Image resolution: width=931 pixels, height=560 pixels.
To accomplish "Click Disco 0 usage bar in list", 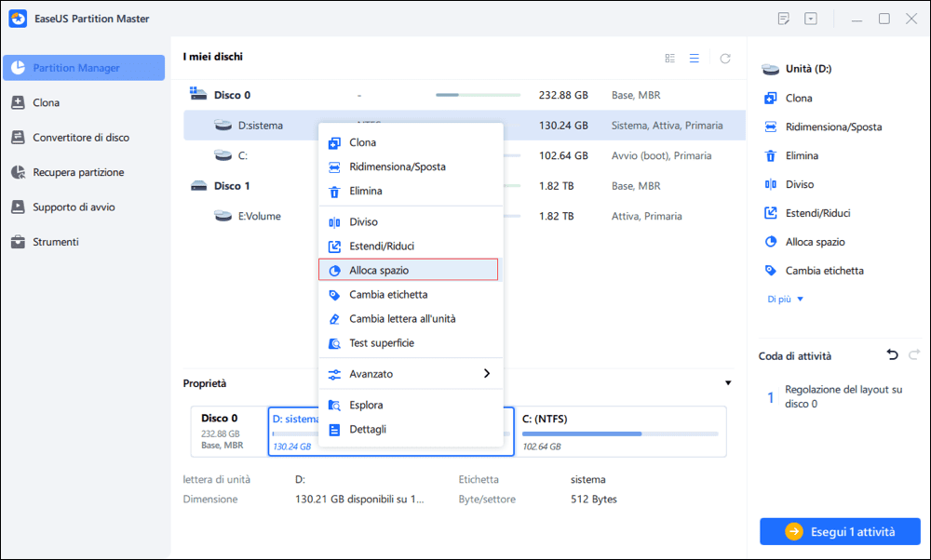I will [x=478, y=95].
